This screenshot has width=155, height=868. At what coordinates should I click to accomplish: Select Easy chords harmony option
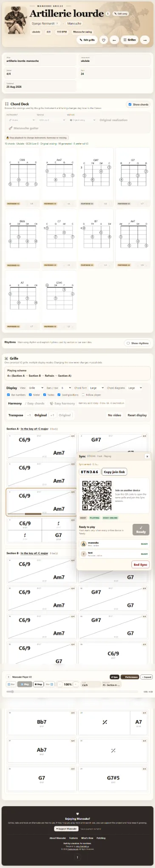coord(35,403)
